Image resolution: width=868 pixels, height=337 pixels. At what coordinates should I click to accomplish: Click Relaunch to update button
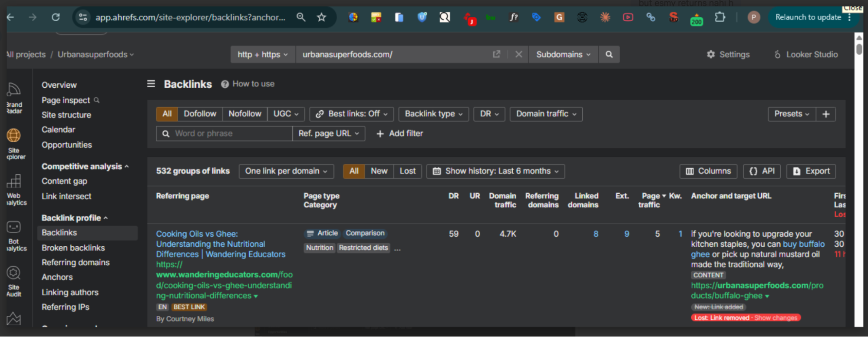click(809, 17)
